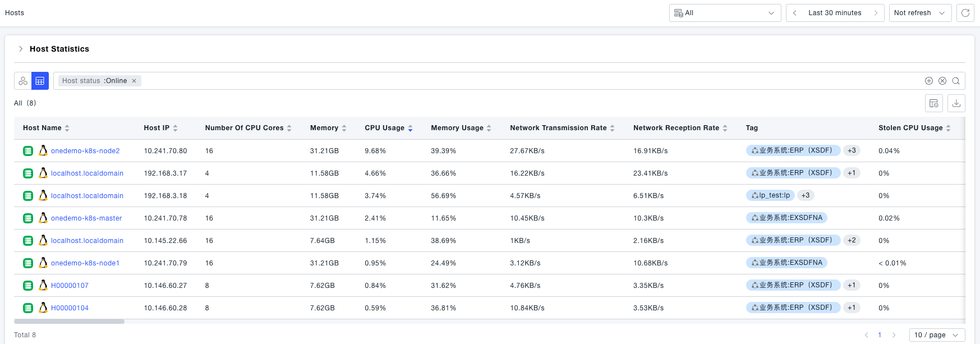Click the refresh icon in the top bar

pos(965,13)
